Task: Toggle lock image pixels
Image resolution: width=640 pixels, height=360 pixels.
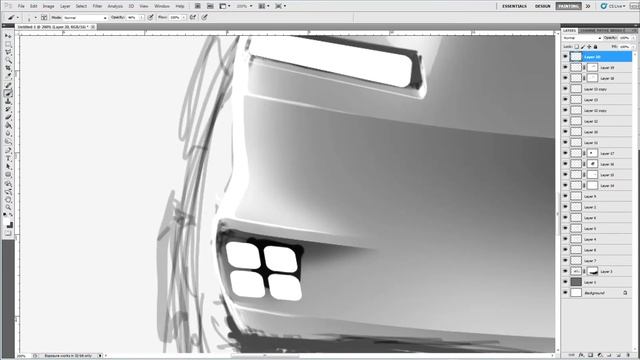Action: click(583, 47)
